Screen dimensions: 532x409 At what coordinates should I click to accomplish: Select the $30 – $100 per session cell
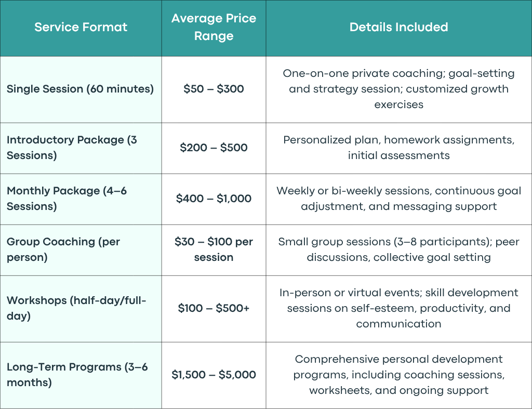214,249
